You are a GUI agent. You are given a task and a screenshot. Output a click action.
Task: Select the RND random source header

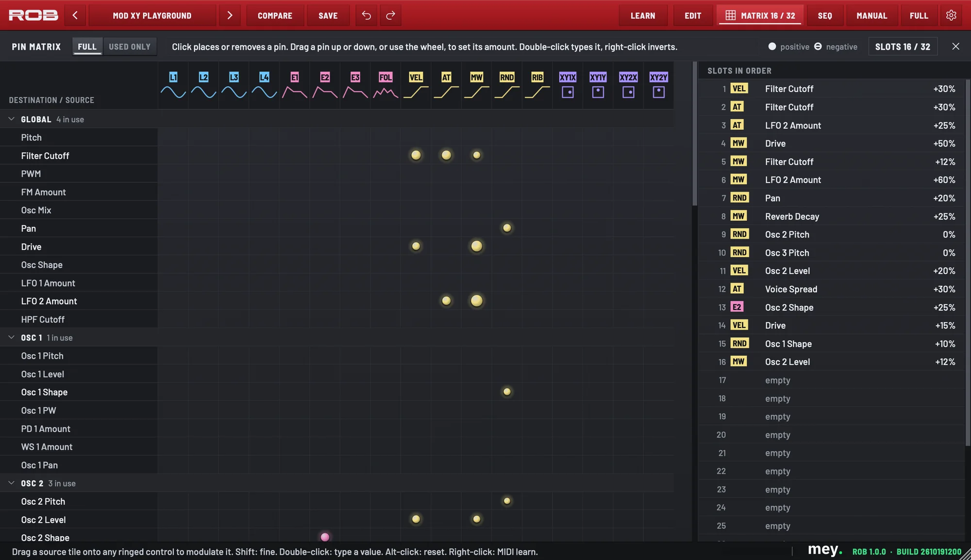507,85
